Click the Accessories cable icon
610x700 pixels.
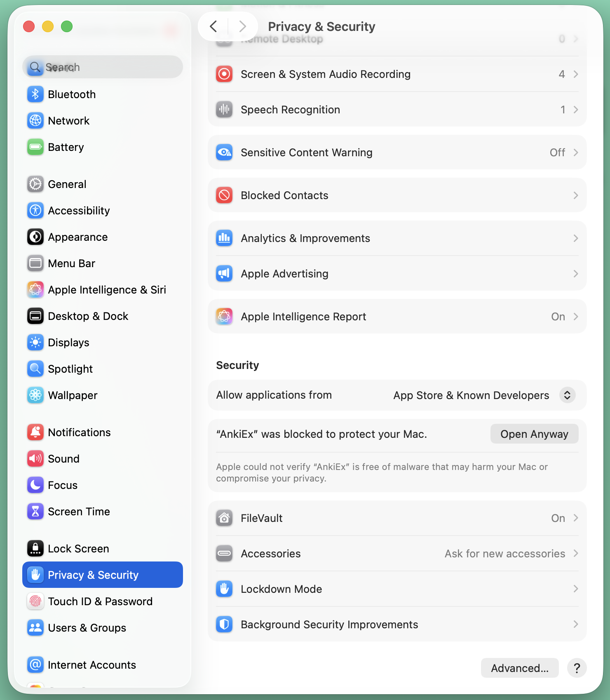224,554
